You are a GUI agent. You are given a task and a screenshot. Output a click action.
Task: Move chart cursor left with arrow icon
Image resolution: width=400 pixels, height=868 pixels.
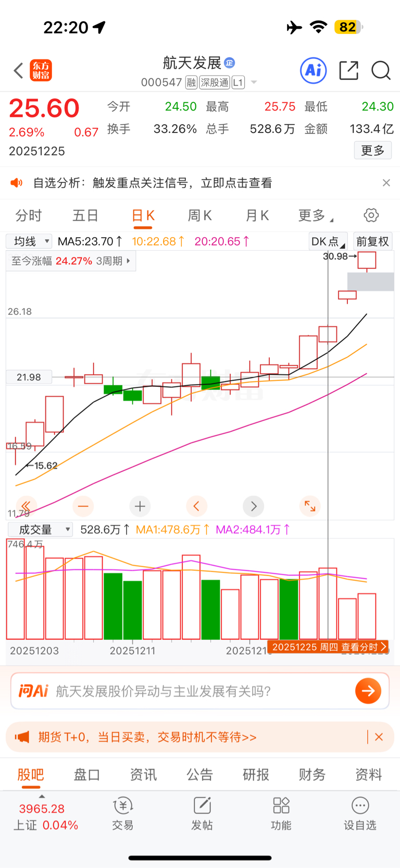coord(196,506)
